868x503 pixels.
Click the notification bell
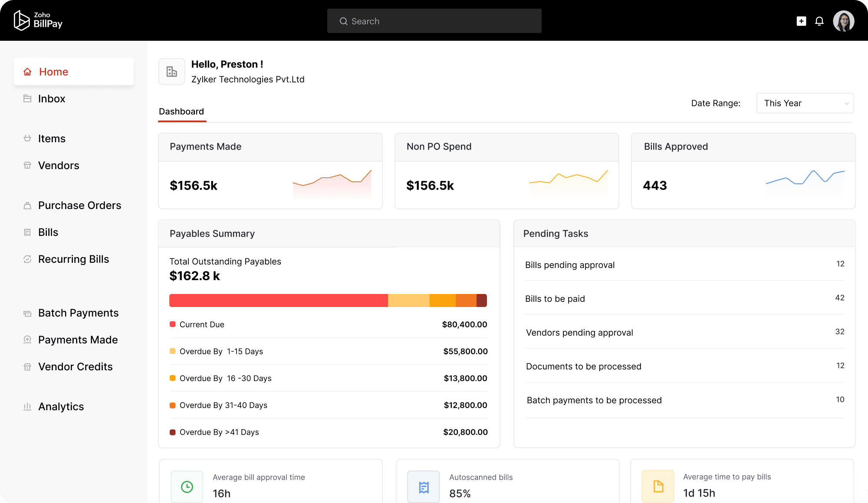coord(819,20)
